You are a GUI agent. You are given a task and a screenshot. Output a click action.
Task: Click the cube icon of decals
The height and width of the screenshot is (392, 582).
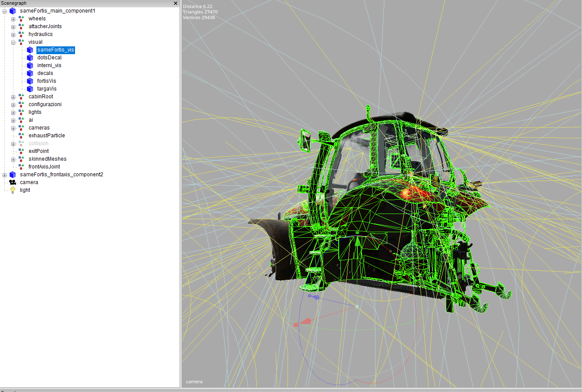30,73
